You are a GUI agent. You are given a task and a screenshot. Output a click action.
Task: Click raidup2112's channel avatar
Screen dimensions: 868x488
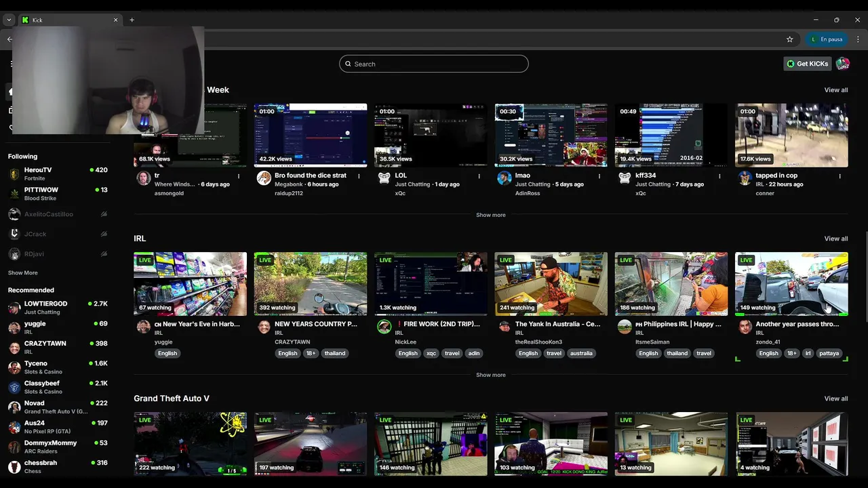264,178
